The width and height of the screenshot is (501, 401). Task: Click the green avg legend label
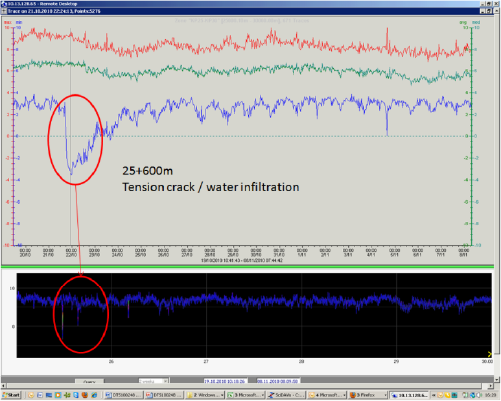pos(463,22)
